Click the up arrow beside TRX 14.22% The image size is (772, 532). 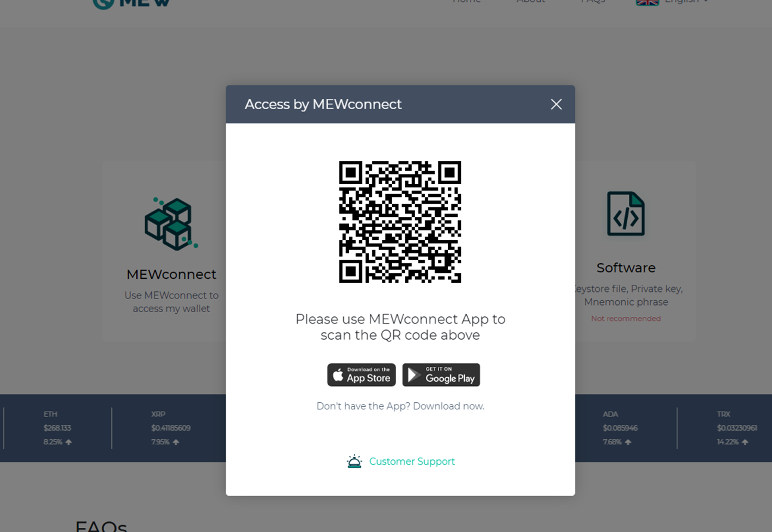point(745,442)
